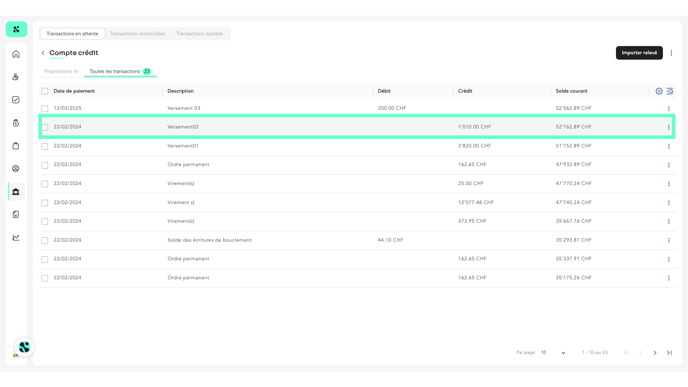Open the shopping bag icon in sidebar
688x387 pixels.
click(16, 146)
